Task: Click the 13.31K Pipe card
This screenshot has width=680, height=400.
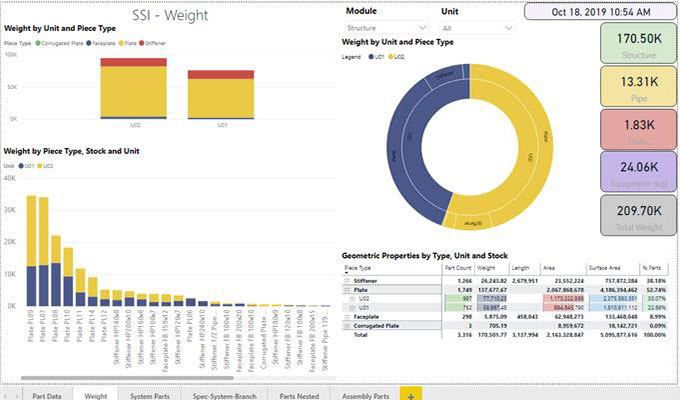Action: 639,86
